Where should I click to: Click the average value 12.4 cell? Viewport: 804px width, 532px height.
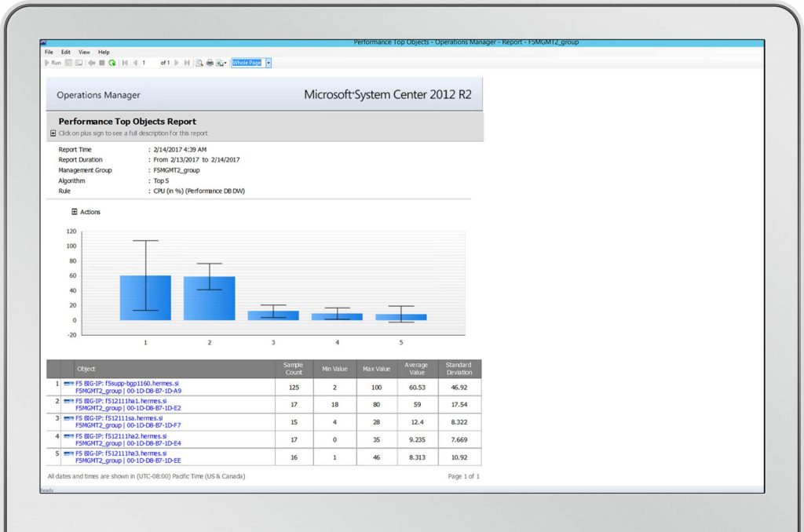tap(418, 422)
